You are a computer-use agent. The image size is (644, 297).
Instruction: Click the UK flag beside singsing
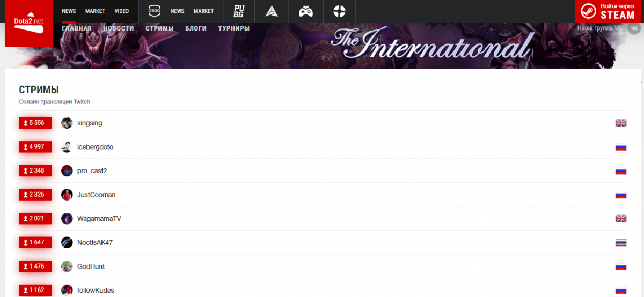[621, 123]
